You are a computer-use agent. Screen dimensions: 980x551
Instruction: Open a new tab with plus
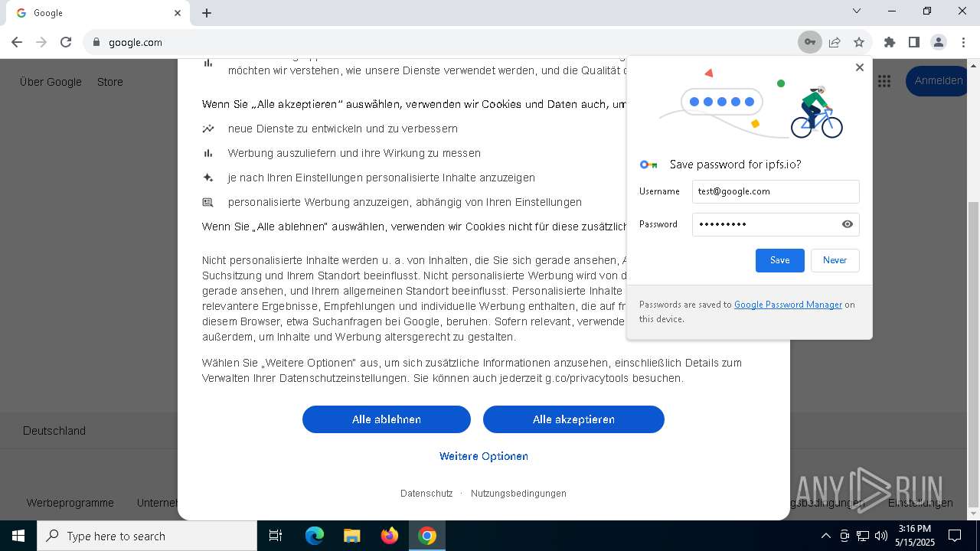[207, 13]
